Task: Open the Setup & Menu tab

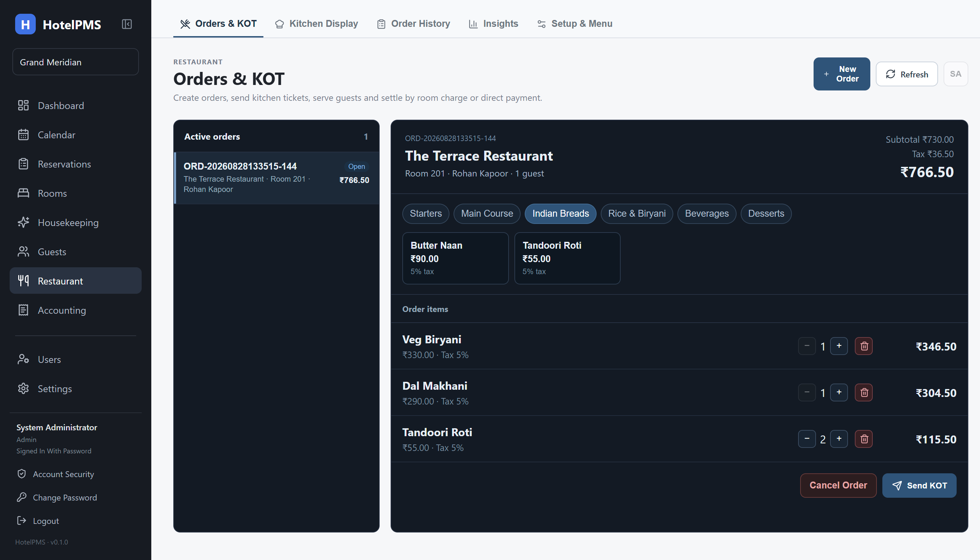Action: [574, 24]
